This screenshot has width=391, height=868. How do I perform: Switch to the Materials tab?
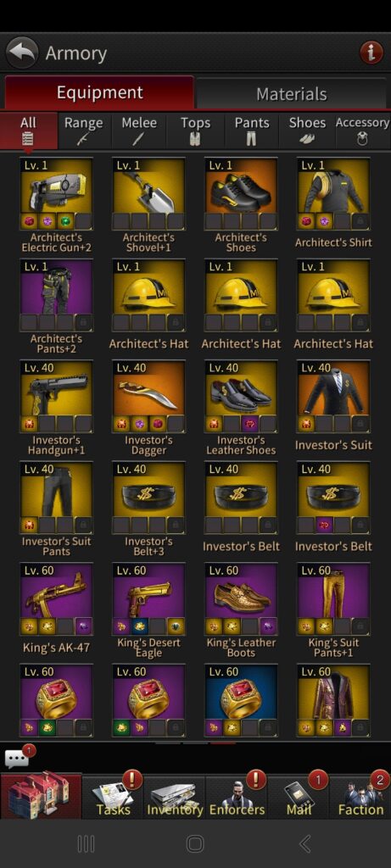tap(291, 93)
